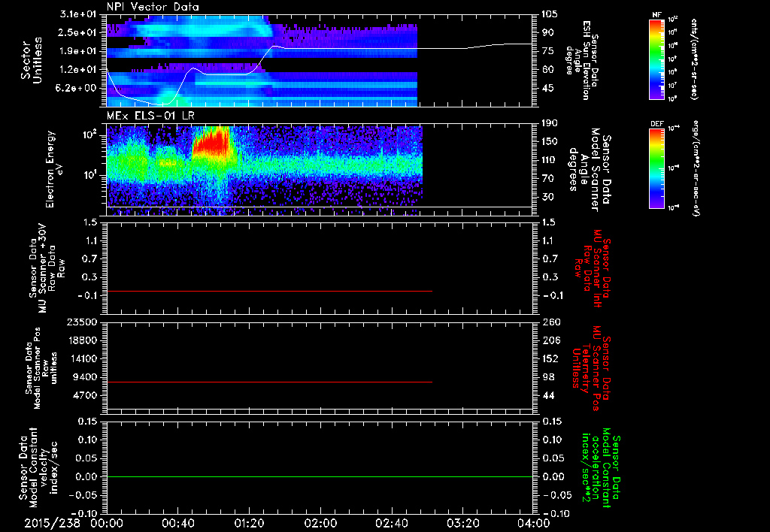
Task: Click the 02:00 time tick label
Action: pos(320,523)
